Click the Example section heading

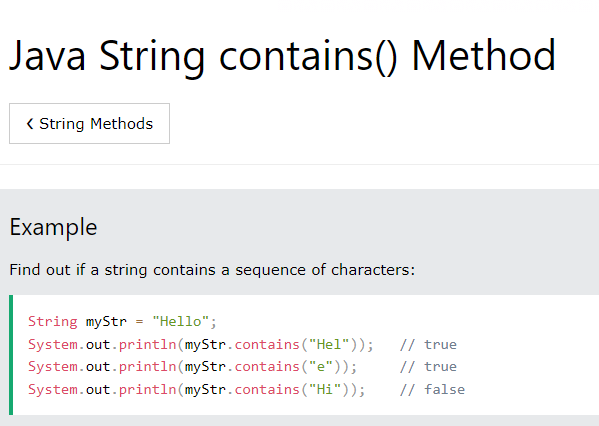(x=53, y=227)
